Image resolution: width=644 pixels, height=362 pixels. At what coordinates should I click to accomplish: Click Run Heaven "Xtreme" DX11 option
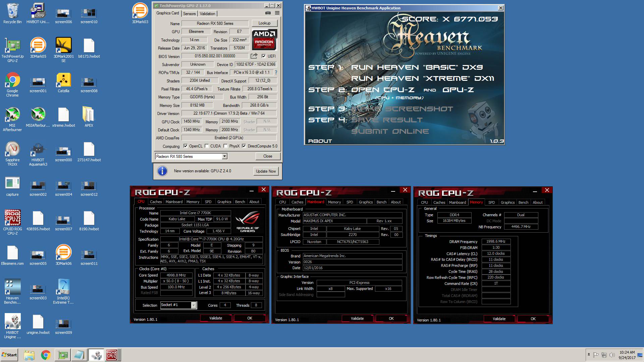coord(423,78)
